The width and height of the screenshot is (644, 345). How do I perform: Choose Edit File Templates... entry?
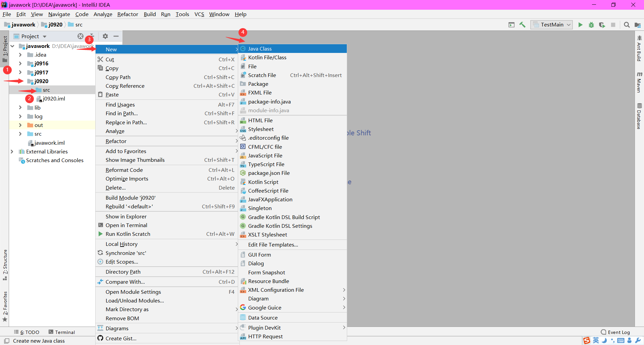(x=292, y=245)
